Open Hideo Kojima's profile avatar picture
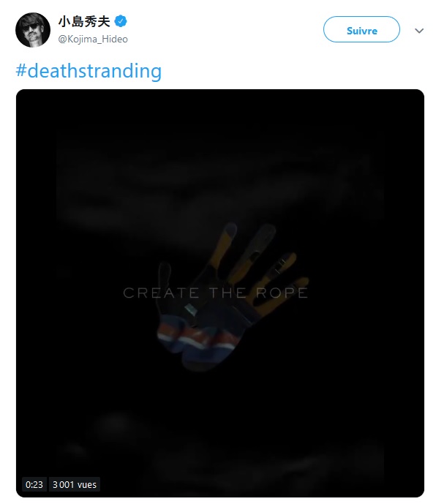Screen dimensions: 444x504 click(x=33, y=30)
